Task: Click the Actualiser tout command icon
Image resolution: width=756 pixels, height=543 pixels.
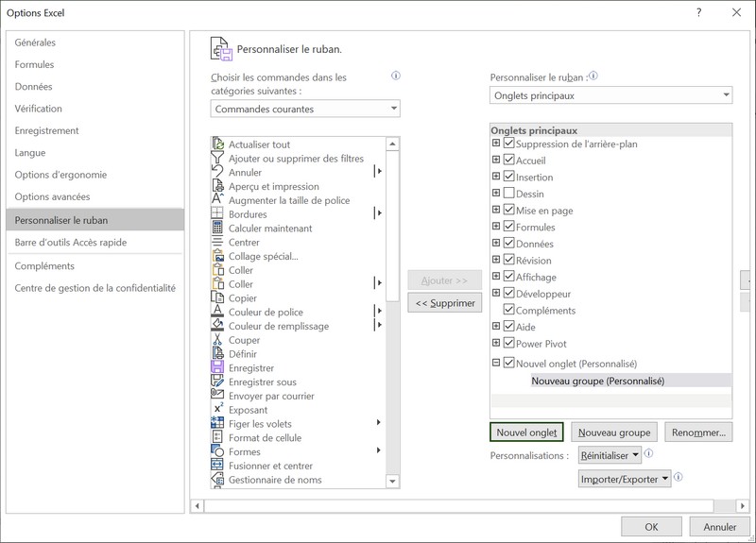Action: [x=218, y=144]
